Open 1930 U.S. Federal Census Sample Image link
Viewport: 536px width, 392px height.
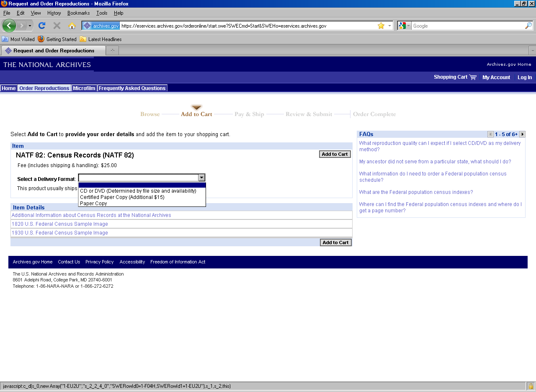[x=60, y=233]
